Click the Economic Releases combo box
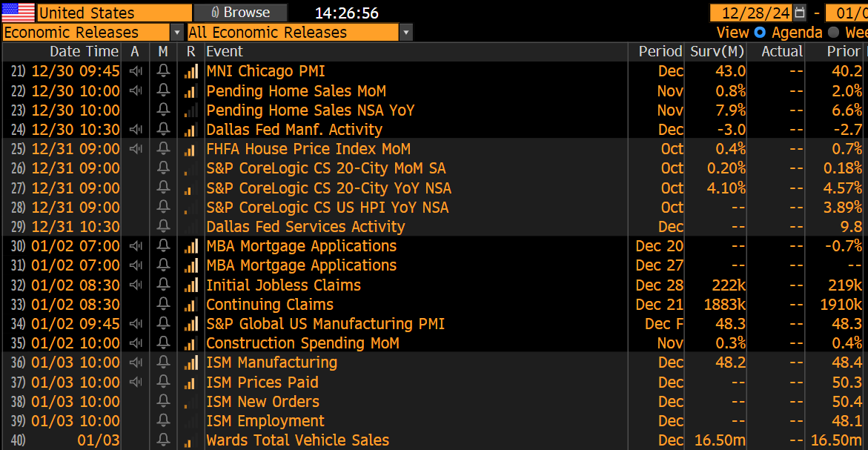The width and height of the screenshot is (868, 450). tap(87, 33)
